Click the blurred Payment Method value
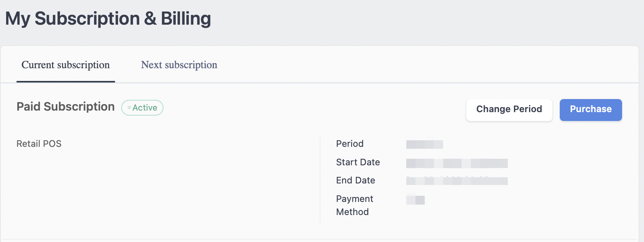This screenshot has width=644, height=242. tap(415, 200)
